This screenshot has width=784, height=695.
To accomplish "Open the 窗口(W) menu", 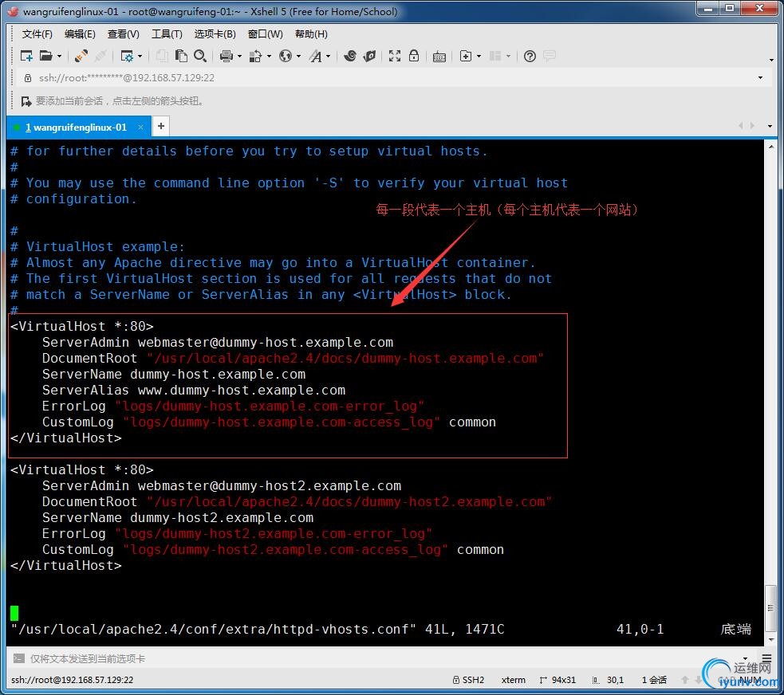I will [x=265, y=34].
